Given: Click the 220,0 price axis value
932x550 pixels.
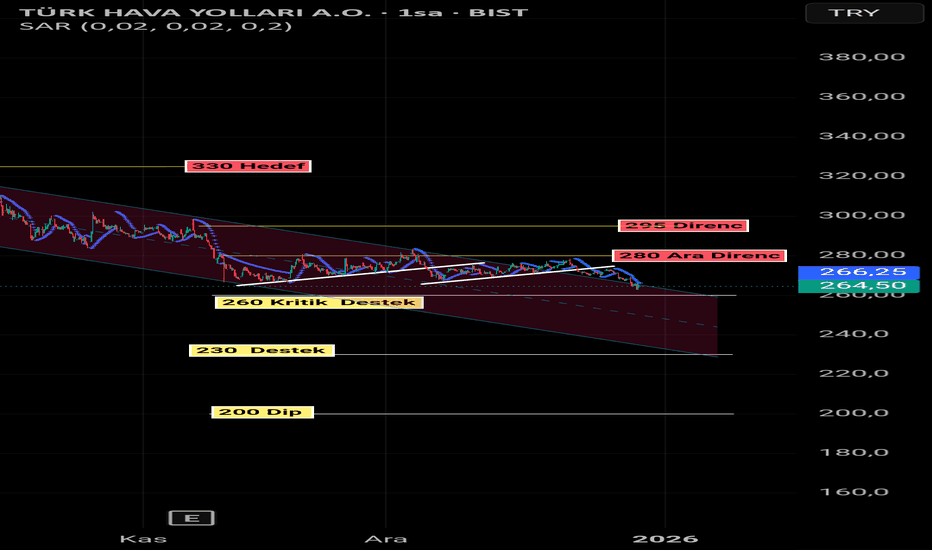Looking at the screenshot, I should click(x=854, y=373).
